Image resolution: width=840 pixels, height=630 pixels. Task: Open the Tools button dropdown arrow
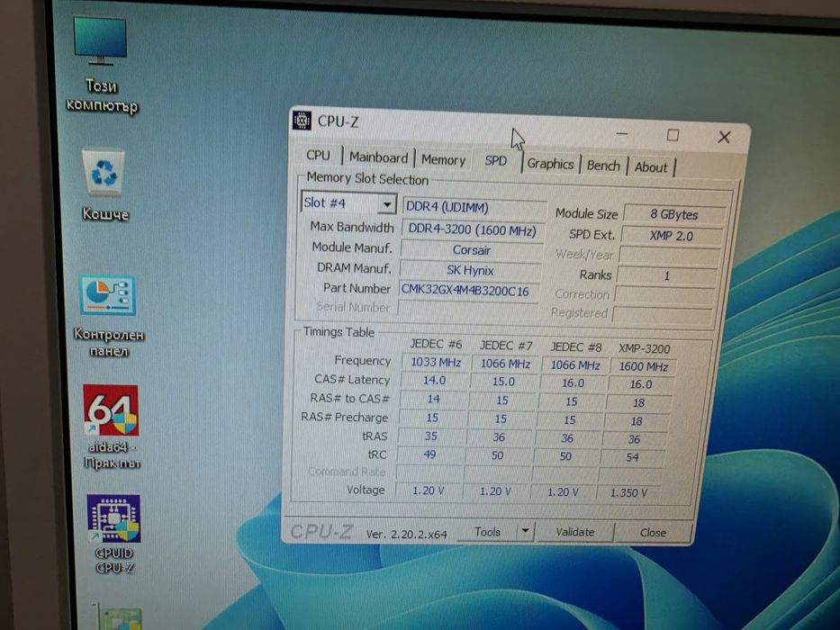click(x=525, y=531)
